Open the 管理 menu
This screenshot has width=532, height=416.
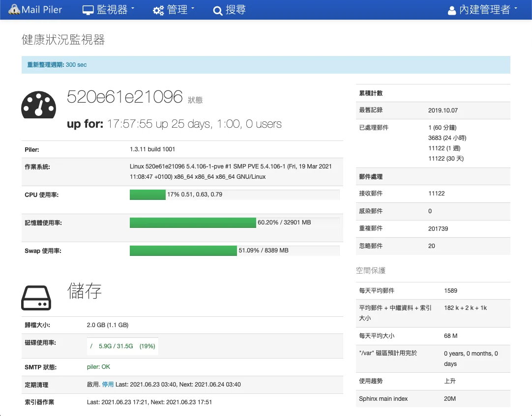174,9
